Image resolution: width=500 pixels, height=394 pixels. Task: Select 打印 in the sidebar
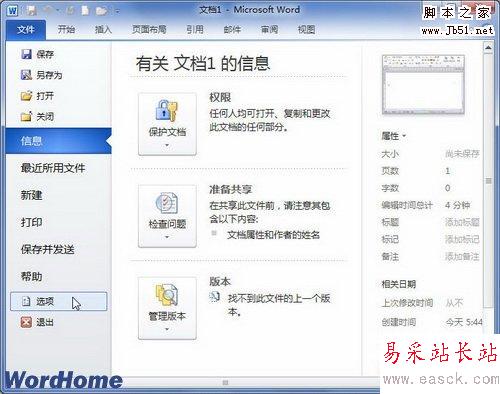click(x=32, y=222)
